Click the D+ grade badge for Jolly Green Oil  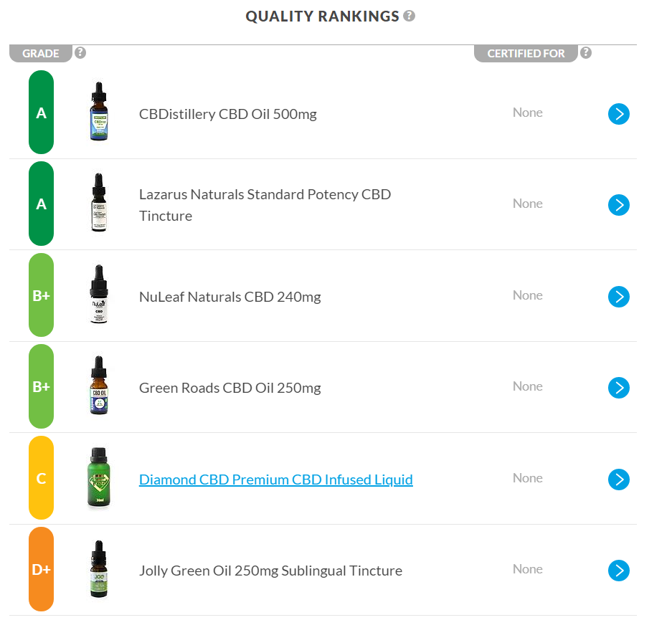(41, 570)
